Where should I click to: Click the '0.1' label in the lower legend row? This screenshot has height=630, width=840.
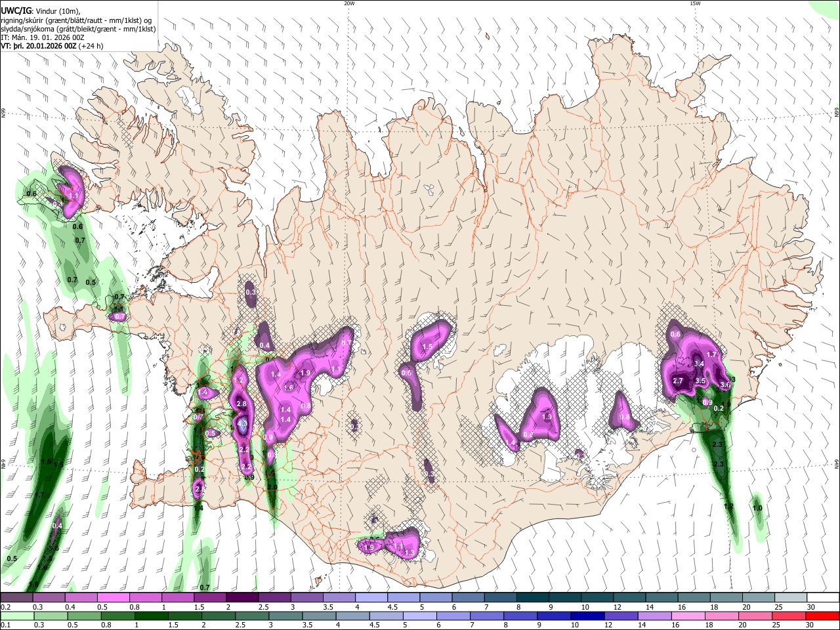click(5, 625)
